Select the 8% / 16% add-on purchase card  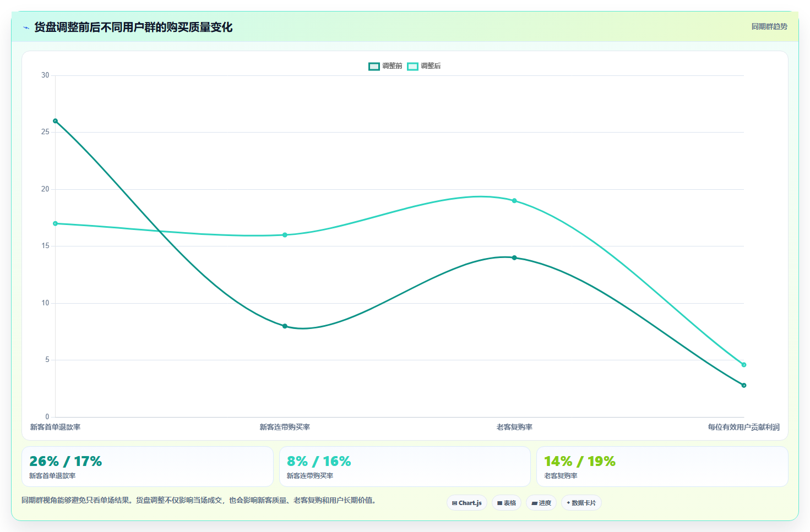[405, 467]
